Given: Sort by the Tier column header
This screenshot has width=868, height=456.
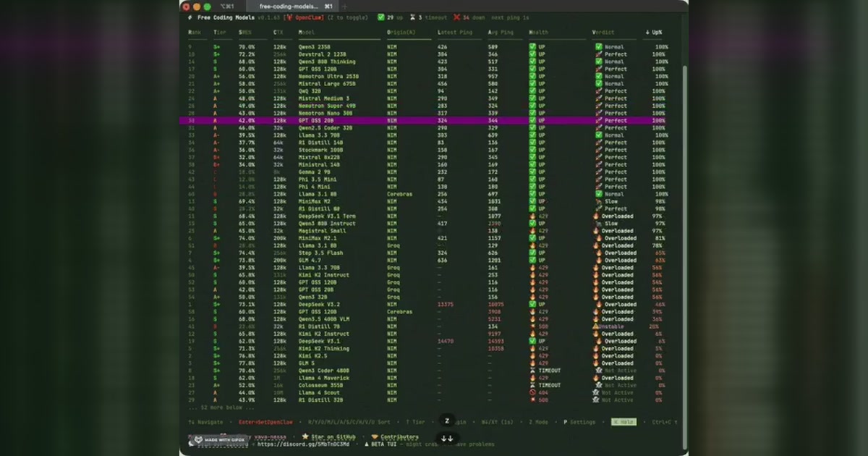Looking at the screenshot, I should [220, 32].
